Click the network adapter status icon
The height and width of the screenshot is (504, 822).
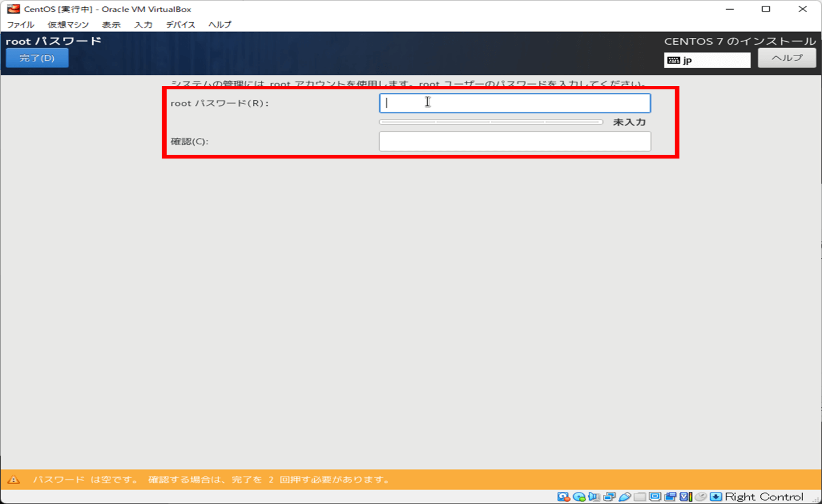(609, 497)
